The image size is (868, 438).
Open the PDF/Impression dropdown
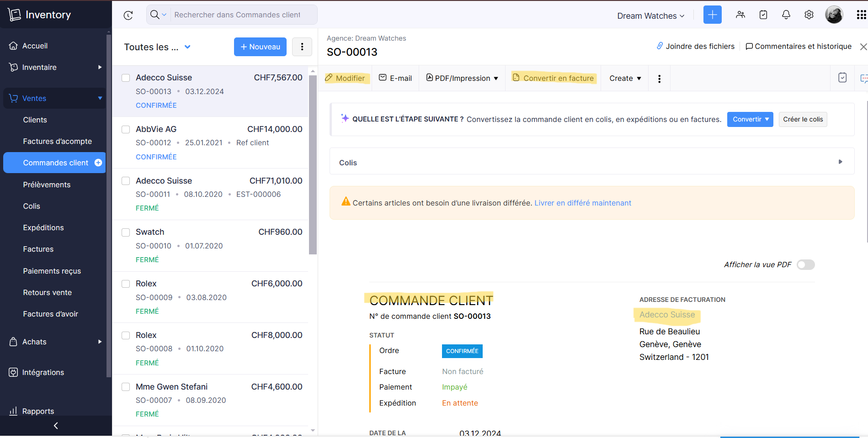tap(462, 78)
